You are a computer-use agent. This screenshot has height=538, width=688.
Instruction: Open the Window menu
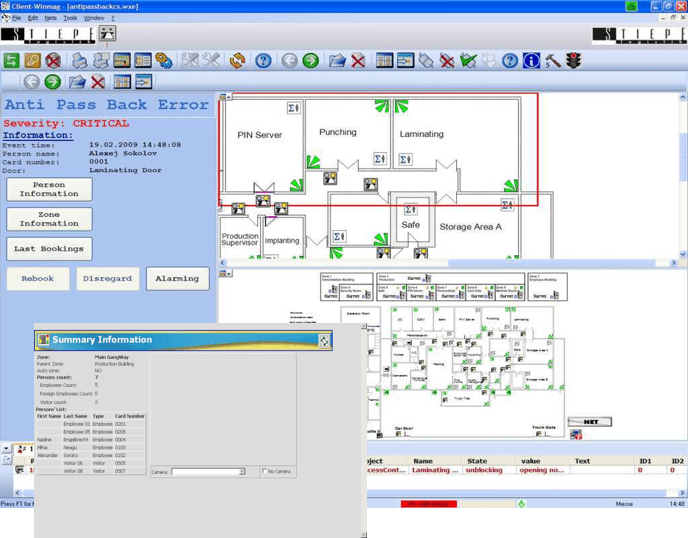point(94,18)
